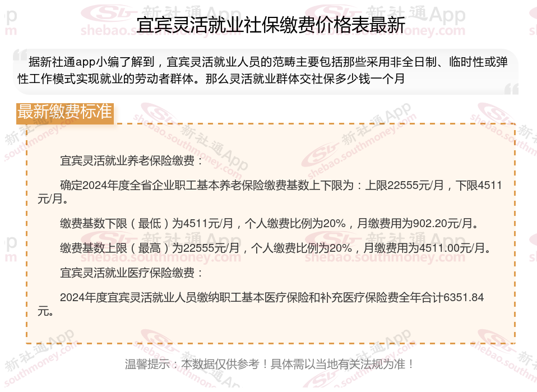Click the shebao.southmoney.com watermark at top right
537x392 pixels.
(x=385, y=31)
